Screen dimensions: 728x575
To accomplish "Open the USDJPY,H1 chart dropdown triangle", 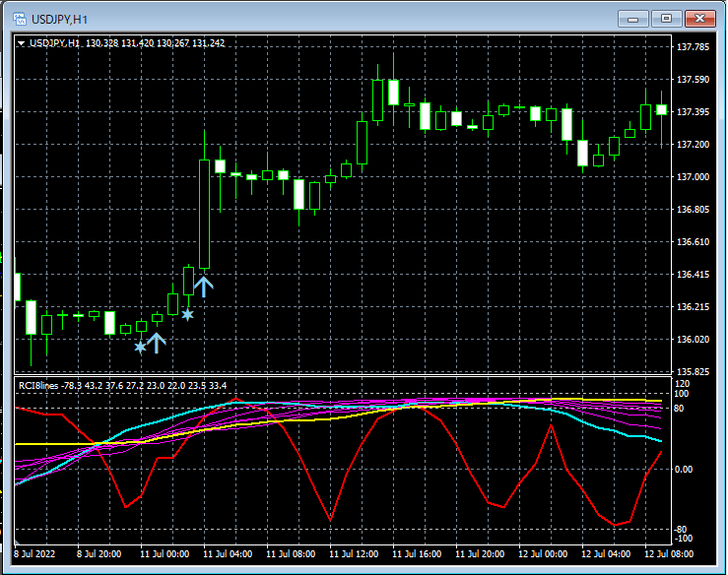I will [22, 43].
